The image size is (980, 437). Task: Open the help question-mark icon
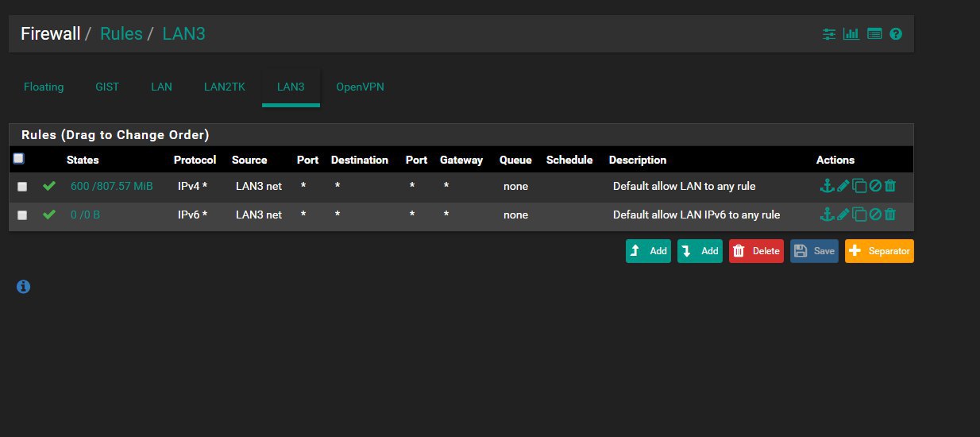pos(896,34)
